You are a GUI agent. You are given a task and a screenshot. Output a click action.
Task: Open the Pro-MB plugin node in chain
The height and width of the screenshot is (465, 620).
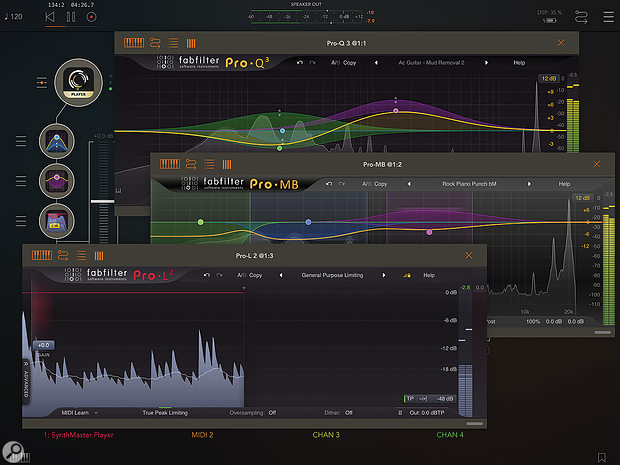coord(57,181)
